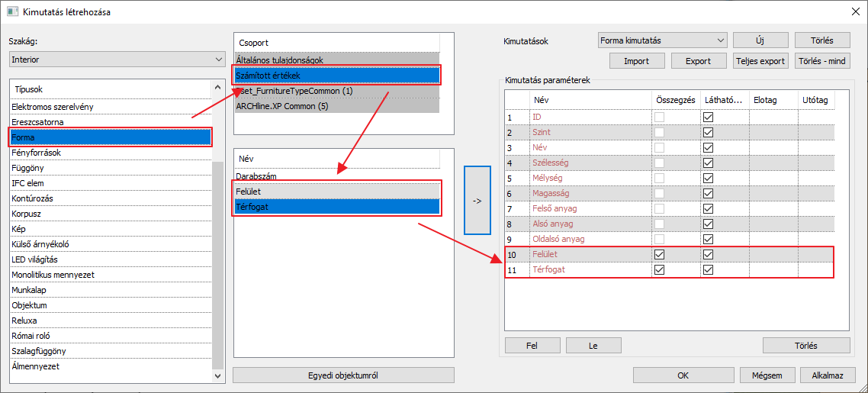Close the Kimutatás létrehozása dialog

point(854,11)
